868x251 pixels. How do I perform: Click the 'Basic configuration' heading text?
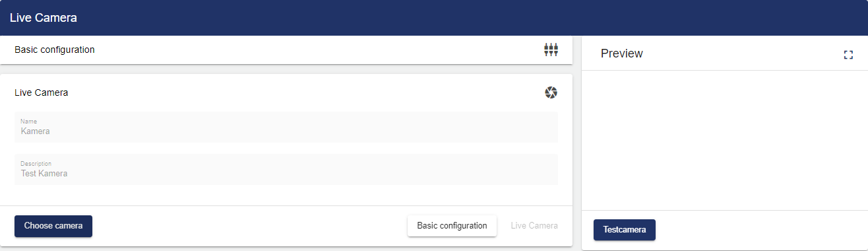click(55, 50)
